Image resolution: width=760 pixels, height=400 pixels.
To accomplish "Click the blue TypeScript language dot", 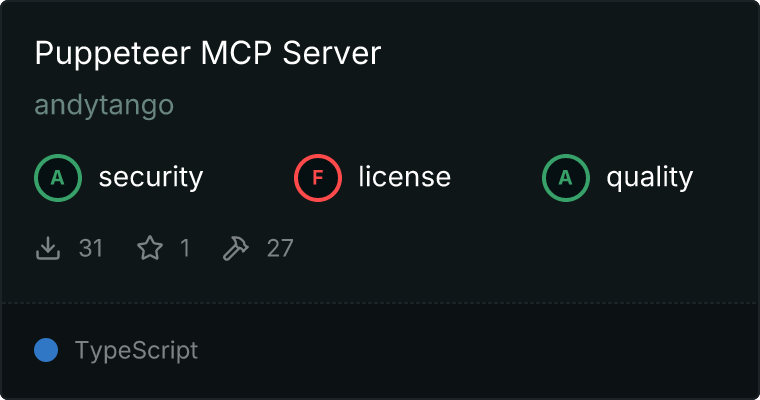I will 46,350.
